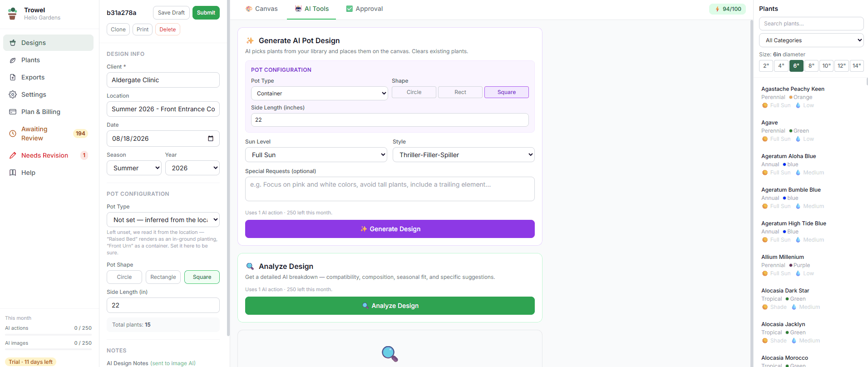Viewport: 868px width, 367px height.
Task: Click the sparkle icon beside Generate AI Pot Design
Action: 250,40
